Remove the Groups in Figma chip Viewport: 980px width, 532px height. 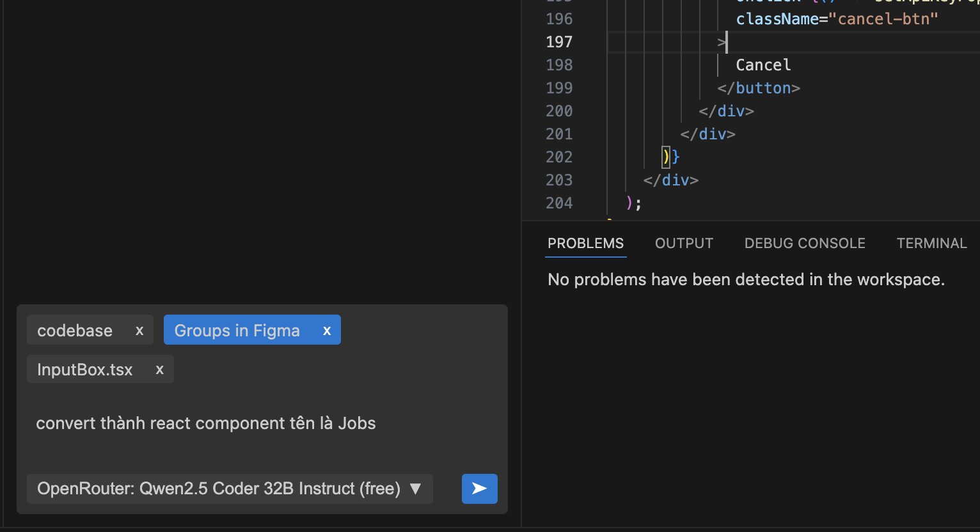tap(327, 331)
